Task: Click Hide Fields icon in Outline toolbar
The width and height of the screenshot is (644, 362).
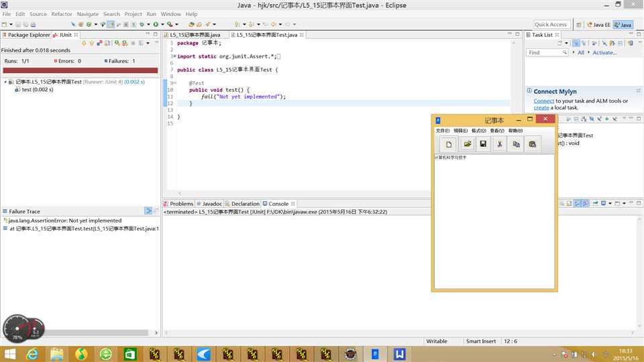Action: (x=592, y=119)
